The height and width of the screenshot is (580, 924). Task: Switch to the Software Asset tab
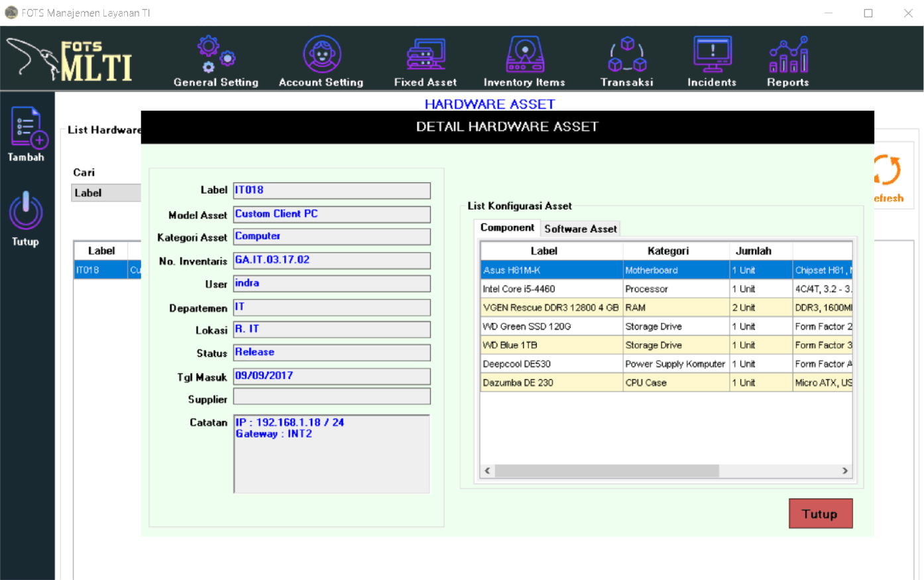[580, 229]
